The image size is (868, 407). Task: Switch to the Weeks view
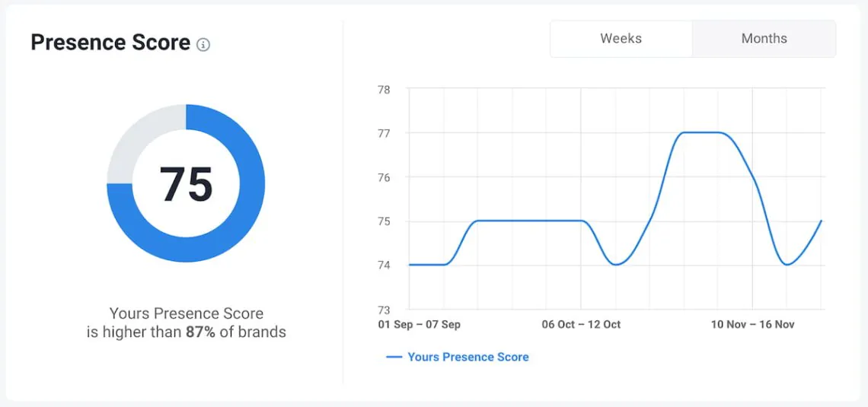(x=621, y=39)
